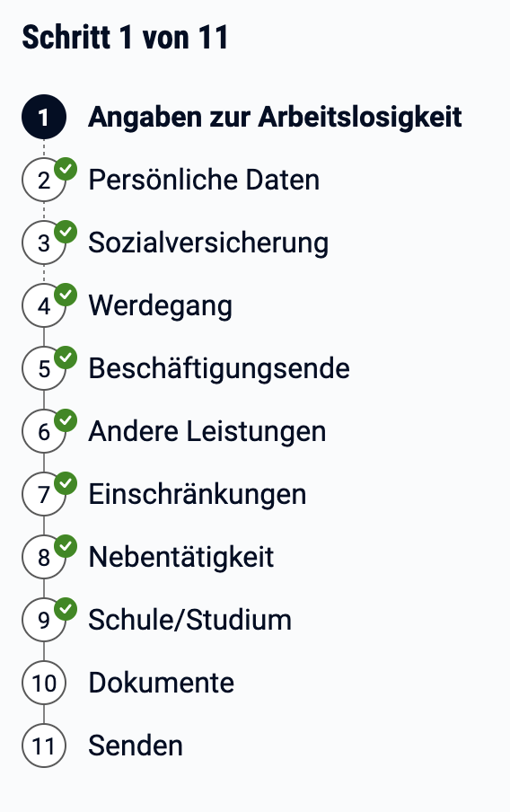Click the step 9 number circle
Viewport: 510px width, 812px height.
click(x=44, y=620)
